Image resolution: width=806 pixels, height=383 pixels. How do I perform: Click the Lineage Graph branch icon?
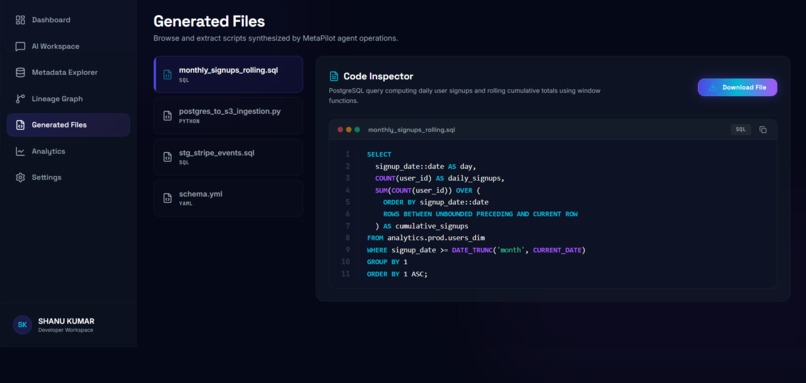coord(20,99)
